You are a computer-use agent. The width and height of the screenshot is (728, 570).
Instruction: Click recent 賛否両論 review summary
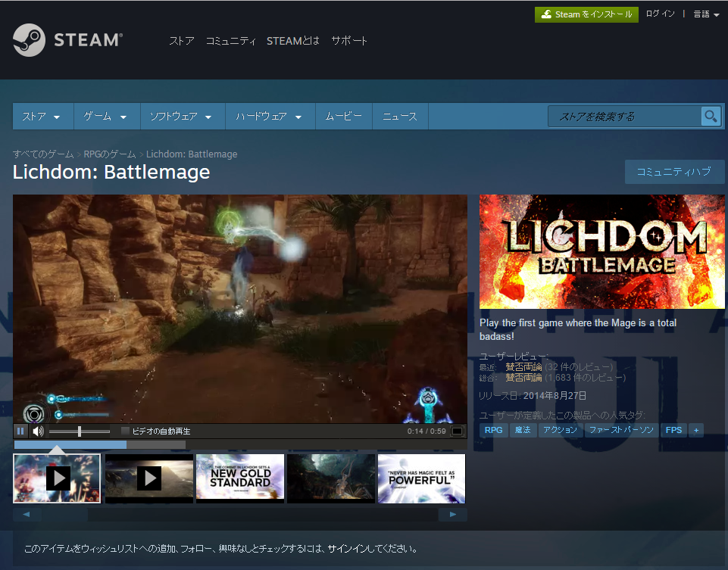coord(523,367)
